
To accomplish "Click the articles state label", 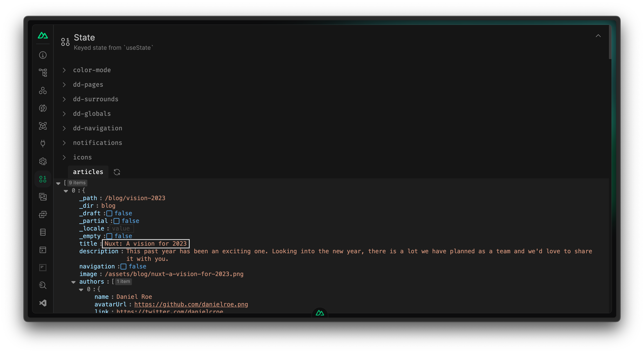I will pyautogui.click(x=88, y=171).
